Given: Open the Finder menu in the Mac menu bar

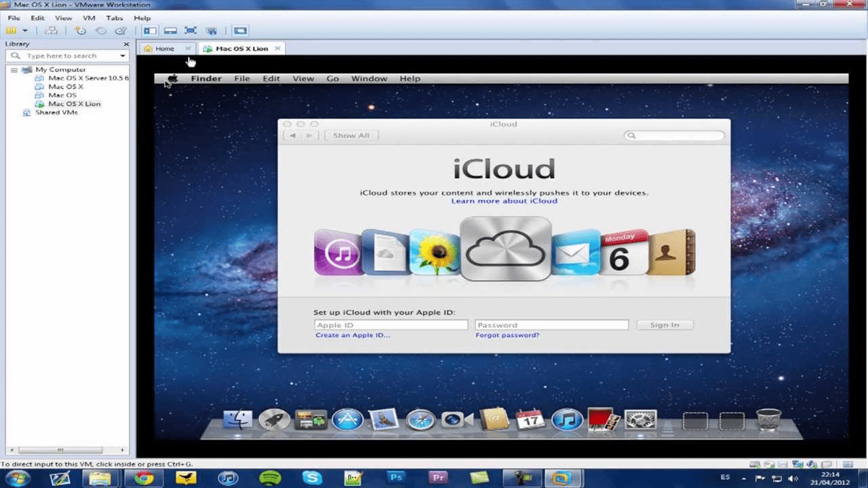Looking at the screenshot, I should [x=205, y=78].
